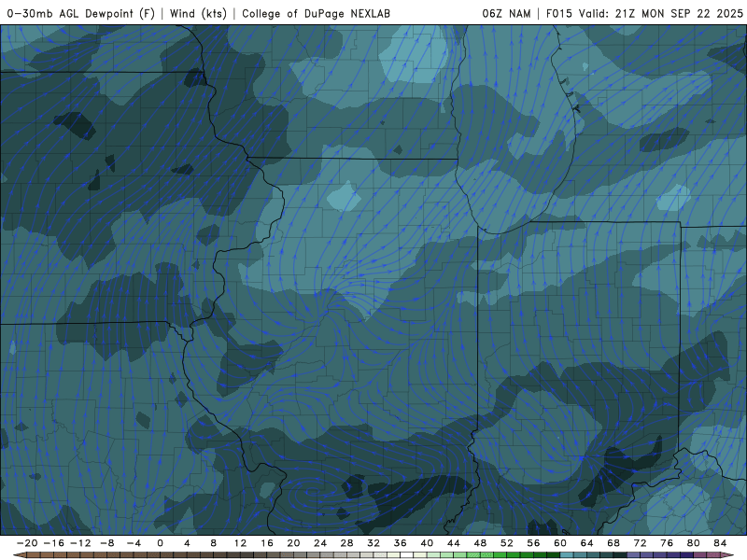Click the 4 legend value
Viewport: 747px width, 560px height.
pyautogui.click(x=187, y=543)
